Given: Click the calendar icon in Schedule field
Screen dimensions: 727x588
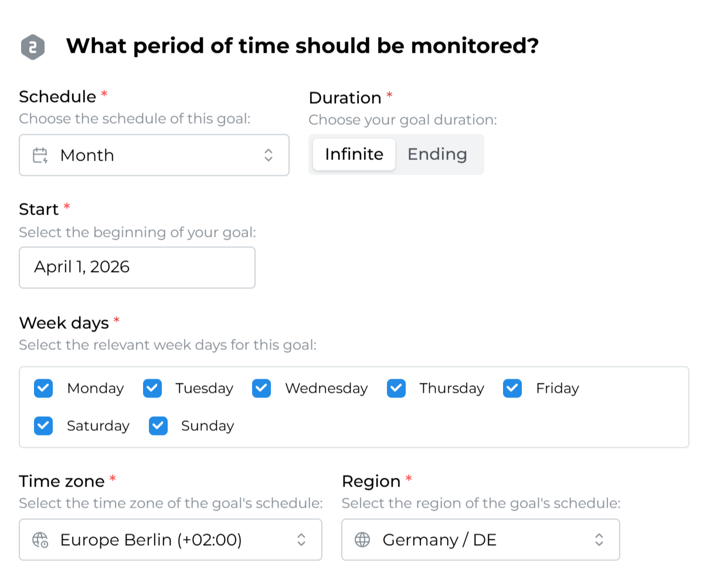Looking at the screenshot, I should [40, 155].
